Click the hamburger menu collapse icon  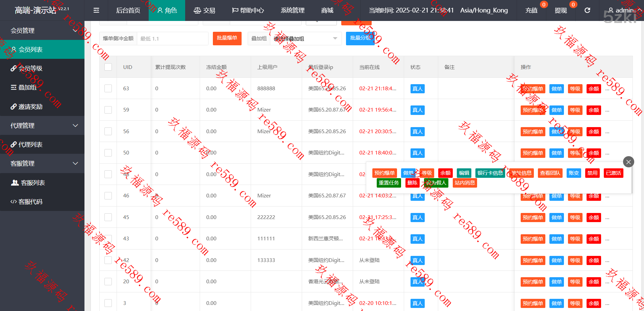click(x=96, y=10)
